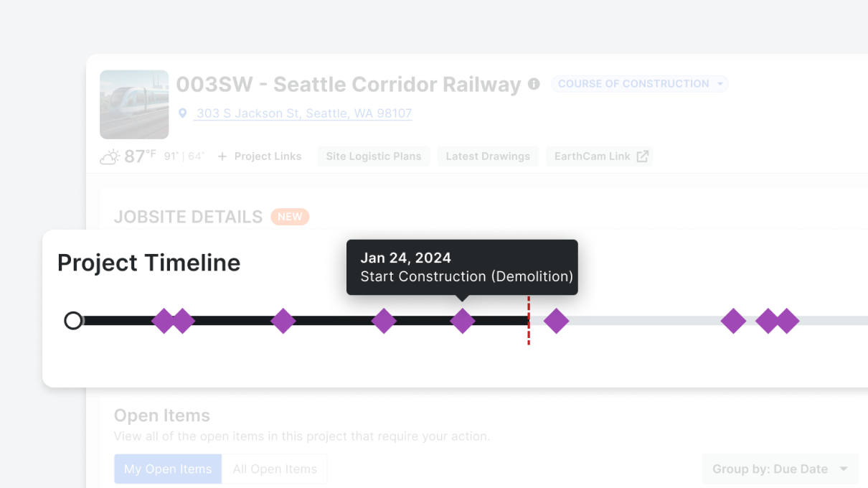Click the Jan 24 Start Construction timeline diamond
The height and width of the screenshot is (488, 868).
tap(463, 321)
